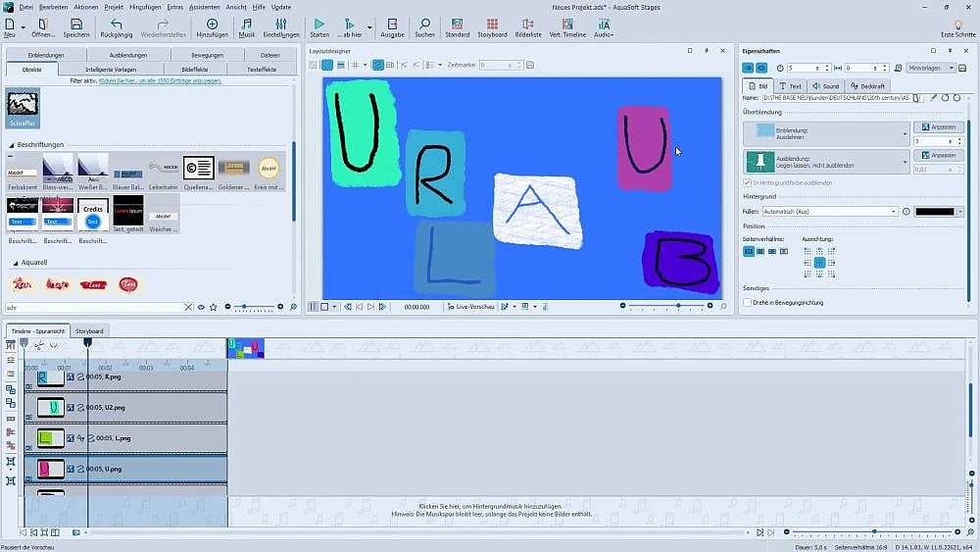Start playback with the Starten button
Image resolution: width=980 pixels, height=552 pixels.
(319, 24)
